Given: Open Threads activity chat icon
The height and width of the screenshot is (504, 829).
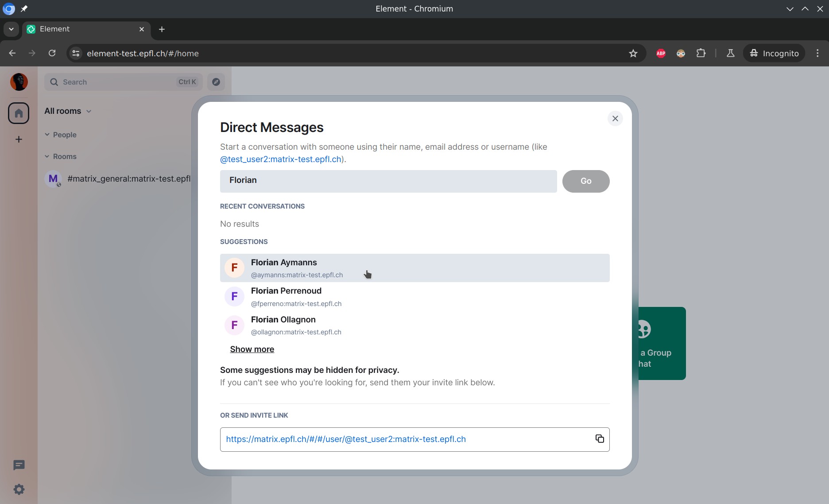Looking at the screenshot, I should point(19,465).
